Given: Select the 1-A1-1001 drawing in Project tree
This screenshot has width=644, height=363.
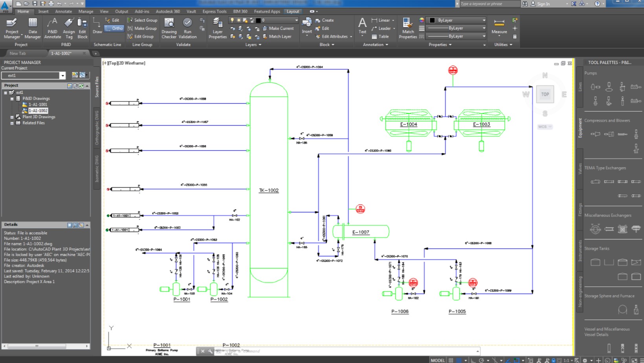Looking at the screenshot, I should [x=38, y=104].
